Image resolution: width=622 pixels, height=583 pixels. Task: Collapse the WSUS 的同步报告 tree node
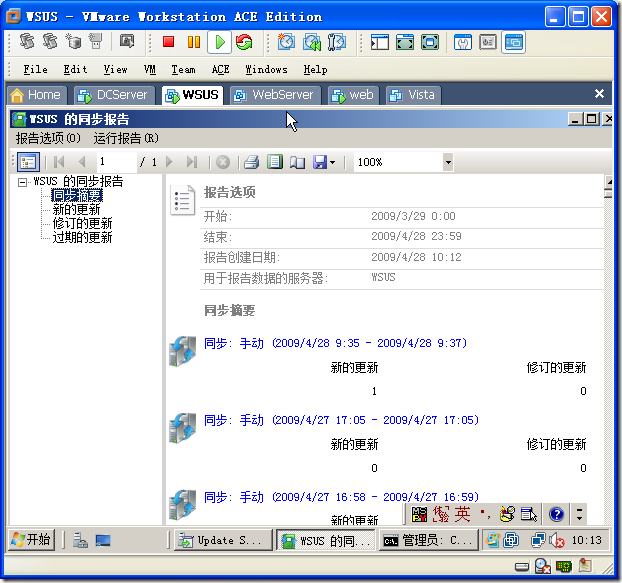[22, 182]
